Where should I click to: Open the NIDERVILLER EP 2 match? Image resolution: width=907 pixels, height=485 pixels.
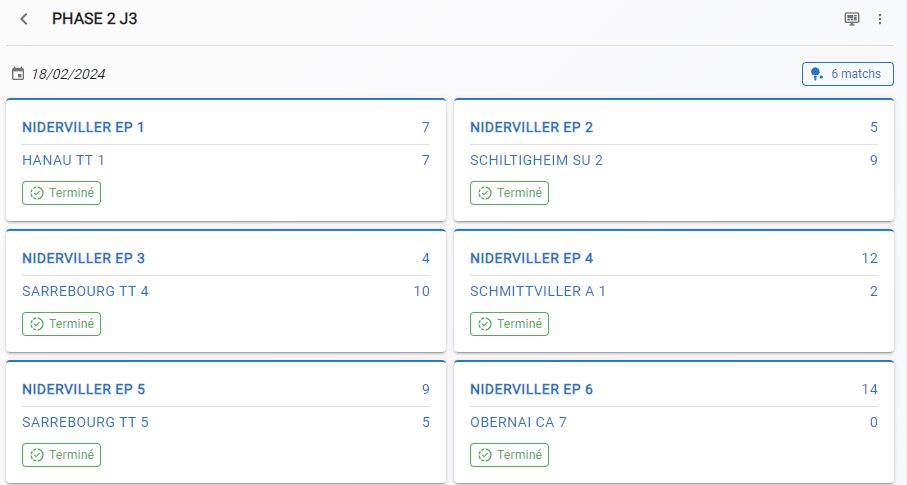point(674,160)
